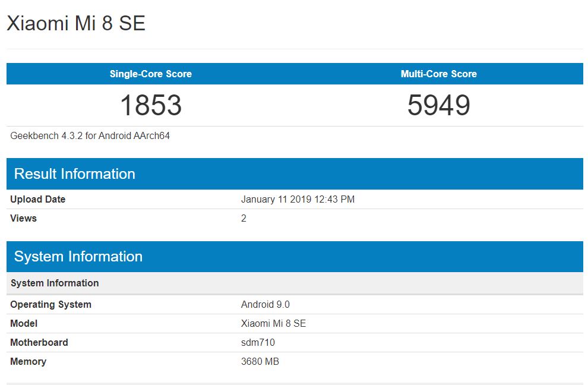Click the blue System Information section header

[x=295, y=257]
